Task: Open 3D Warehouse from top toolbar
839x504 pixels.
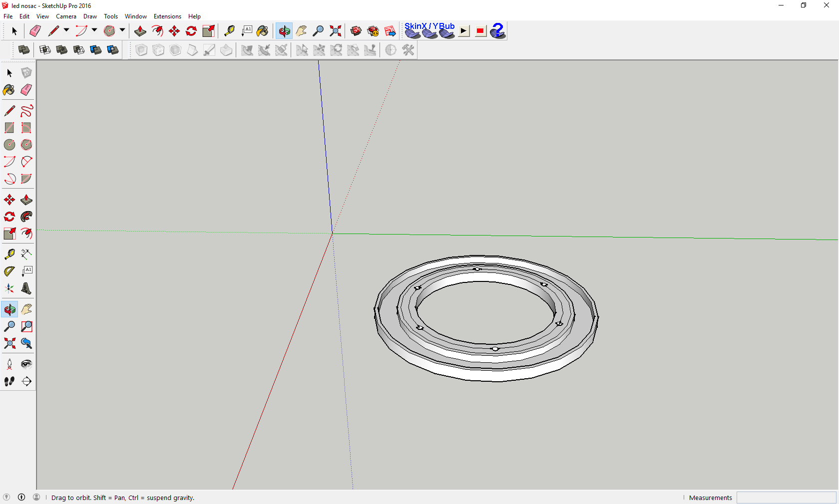Action: 356,31
